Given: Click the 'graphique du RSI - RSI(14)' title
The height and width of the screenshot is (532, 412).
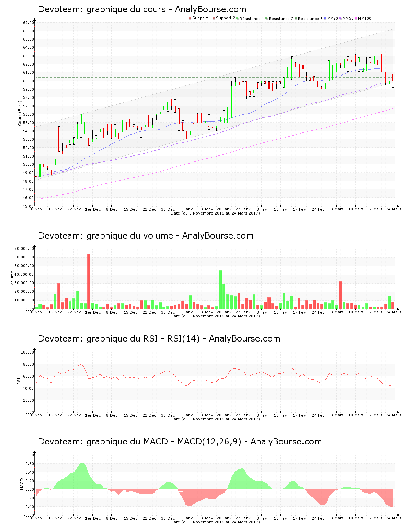Looking at the screenshot, I should [x=159, y=339].
